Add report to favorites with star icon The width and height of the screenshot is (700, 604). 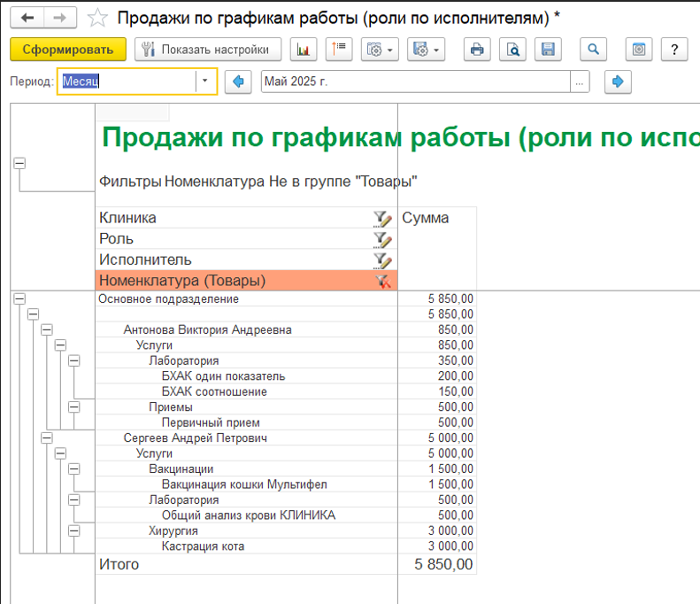[97, 19]
